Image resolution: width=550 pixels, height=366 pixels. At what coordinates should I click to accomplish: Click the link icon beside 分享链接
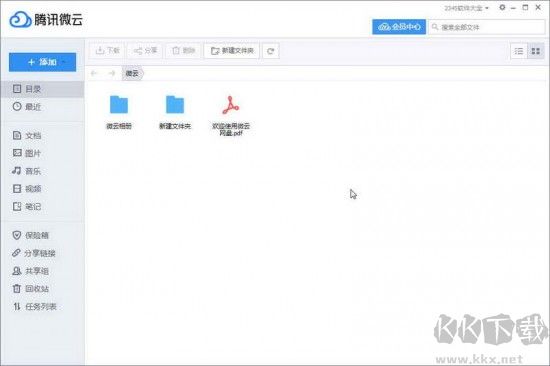pos(16,253)
